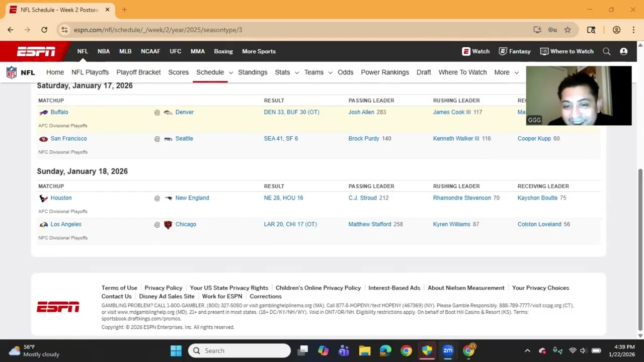Open the Playoff Bracket tab
The image size is (644, 362).
click(138, 72)
